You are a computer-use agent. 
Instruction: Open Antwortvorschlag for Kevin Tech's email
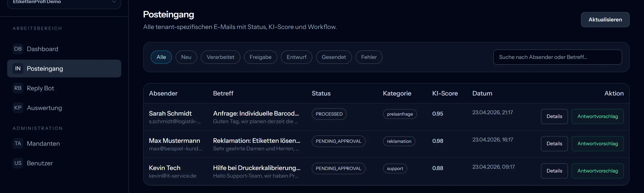pos(597,171)
